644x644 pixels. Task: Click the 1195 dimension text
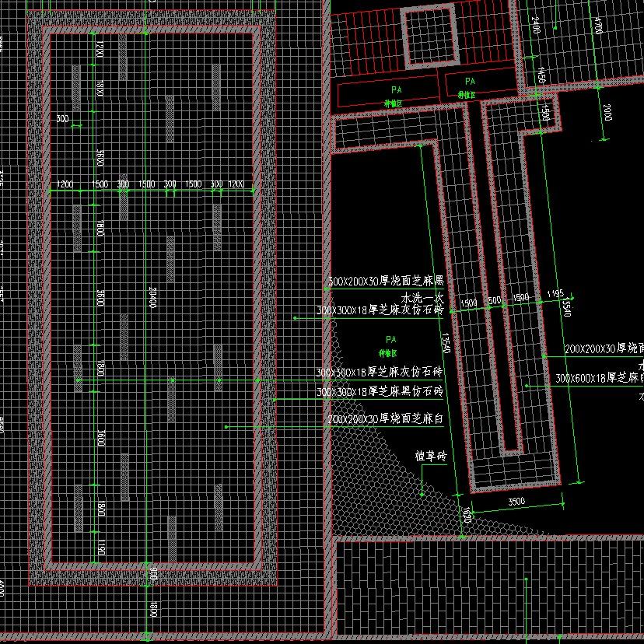tap(555, 293)
